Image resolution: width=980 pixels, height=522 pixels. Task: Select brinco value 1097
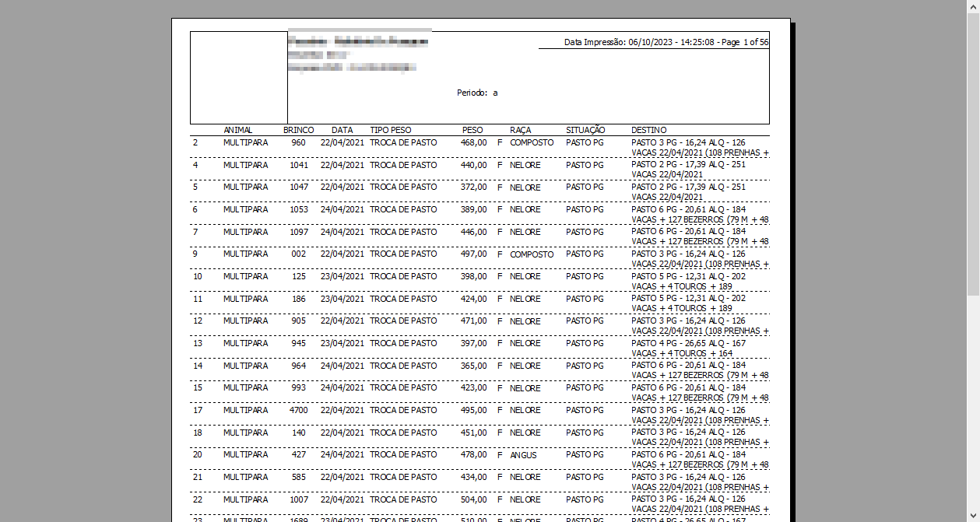point(299,232)
